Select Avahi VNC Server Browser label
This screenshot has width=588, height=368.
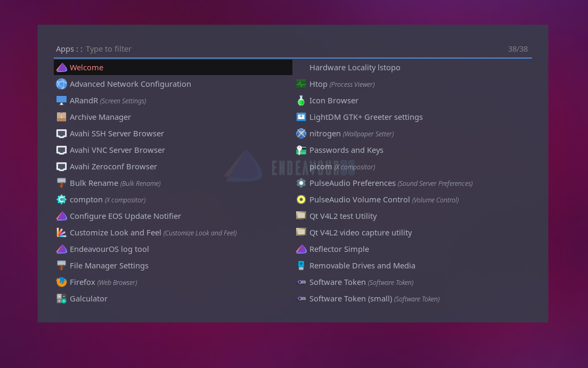tap(117, 150)
